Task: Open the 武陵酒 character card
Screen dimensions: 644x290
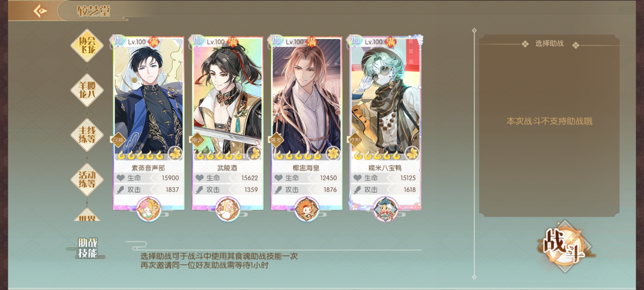Action: click(228, 122)
